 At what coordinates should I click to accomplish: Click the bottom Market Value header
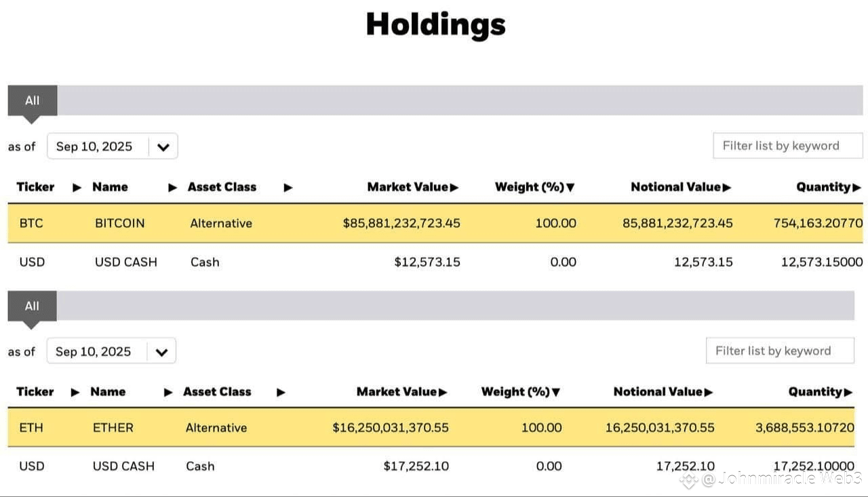click(x=402, y=392)
